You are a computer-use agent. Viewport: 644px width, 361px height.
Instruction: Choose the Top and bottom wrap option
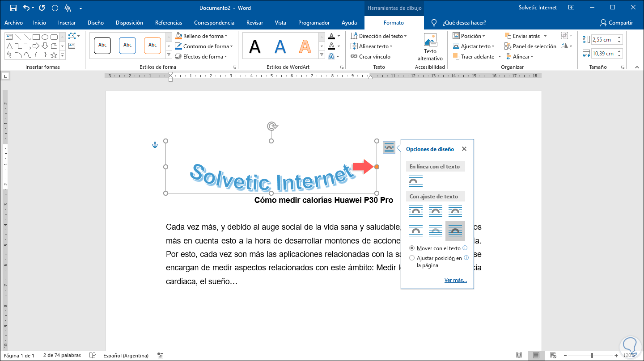tap(416, 231)
